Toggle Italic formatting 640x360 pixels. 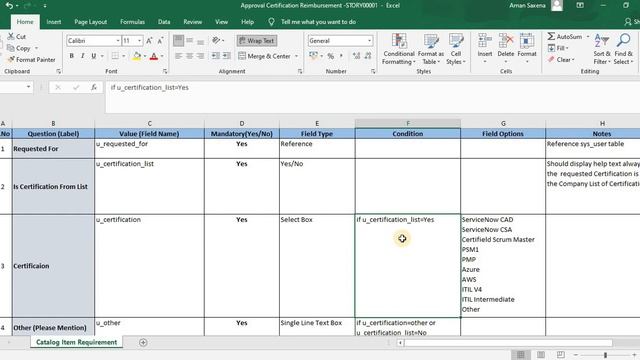[x=82, y=56]
